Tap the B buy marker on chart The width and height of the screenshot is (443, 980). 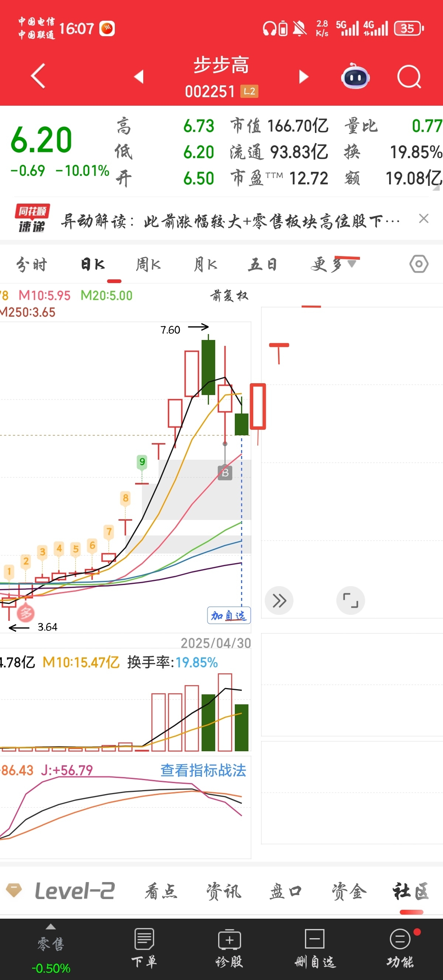click(225, 473)
